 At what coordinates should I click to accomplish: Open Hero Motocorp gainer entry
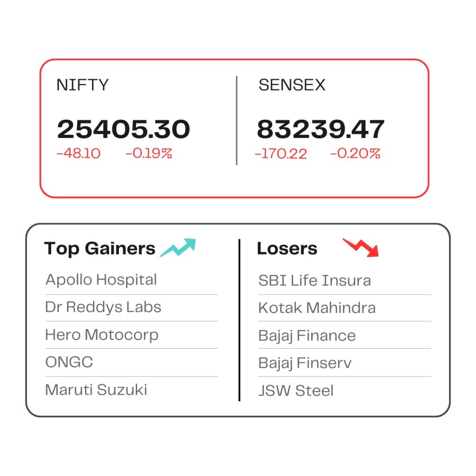coord(102,335)
